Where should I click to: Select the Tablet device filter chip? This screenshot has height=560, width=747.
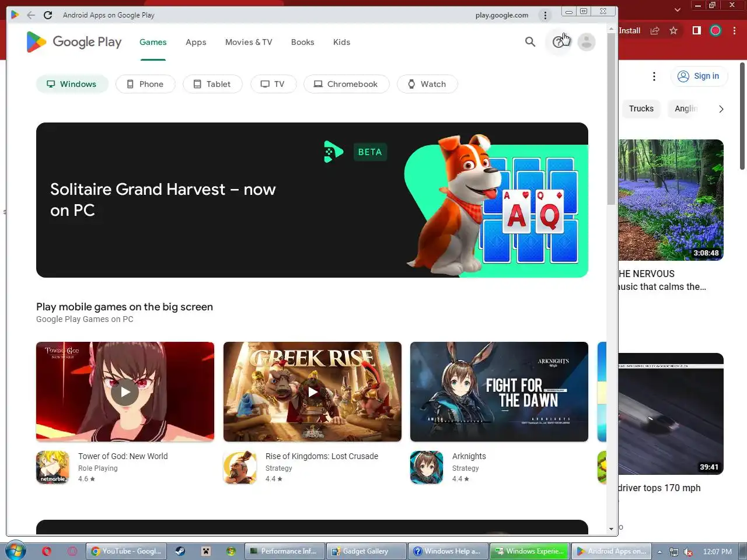click(x=212, y=84)
